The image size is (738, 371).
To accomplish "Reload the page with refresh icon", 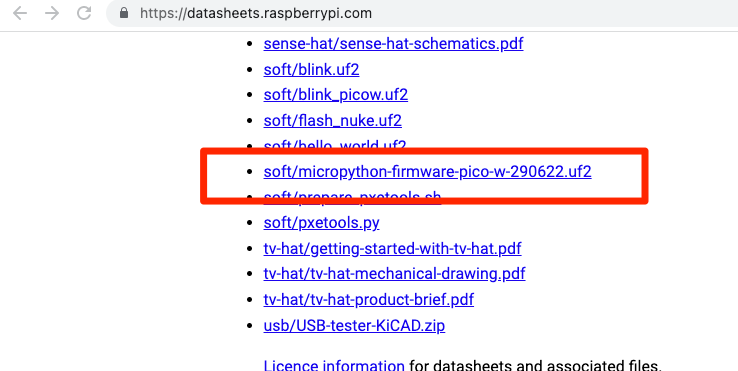I will 84,13.
